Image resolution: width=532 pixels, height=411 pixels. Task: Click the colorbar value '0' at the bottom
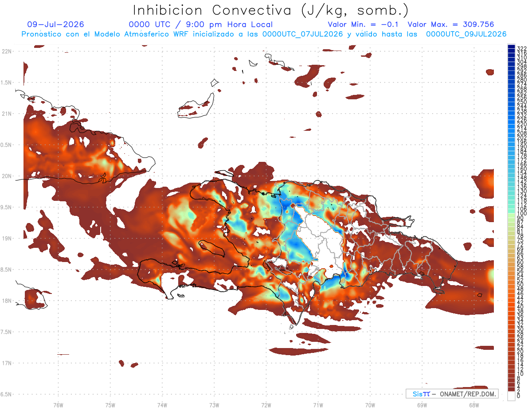pyautogui.click(x=519, y=397)
